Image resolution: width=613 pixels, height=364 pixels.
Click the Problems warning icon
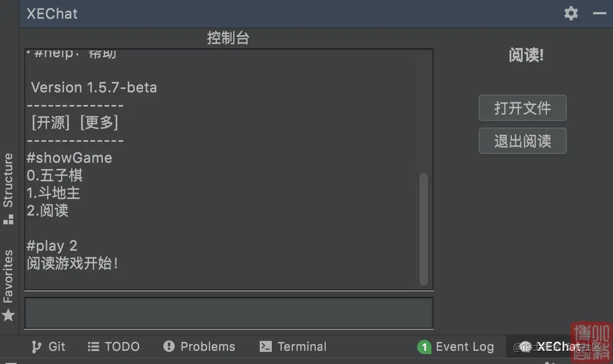pos(169,346)
